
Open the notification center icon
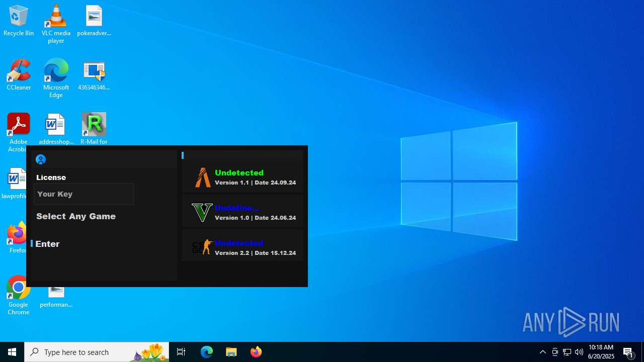pyautogui.click(x=628, y=352)
